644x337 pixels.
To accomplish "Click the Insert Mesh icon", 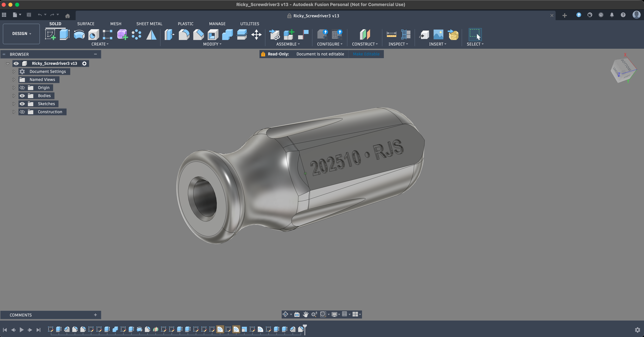I will pyautogui.click(x=453, y=34).
